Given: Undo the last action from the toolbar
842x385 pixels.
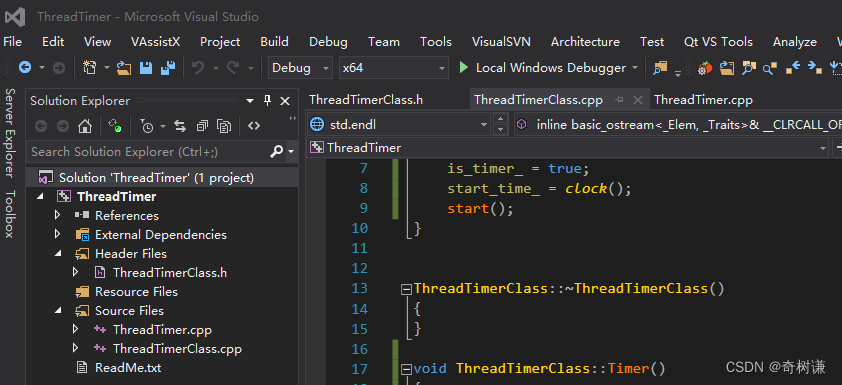Looking at the screenshot, I should coord(198,68).
